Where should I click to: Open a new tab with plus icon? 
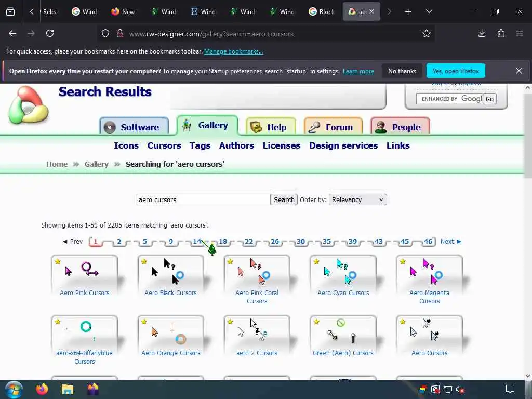[408, 12]
